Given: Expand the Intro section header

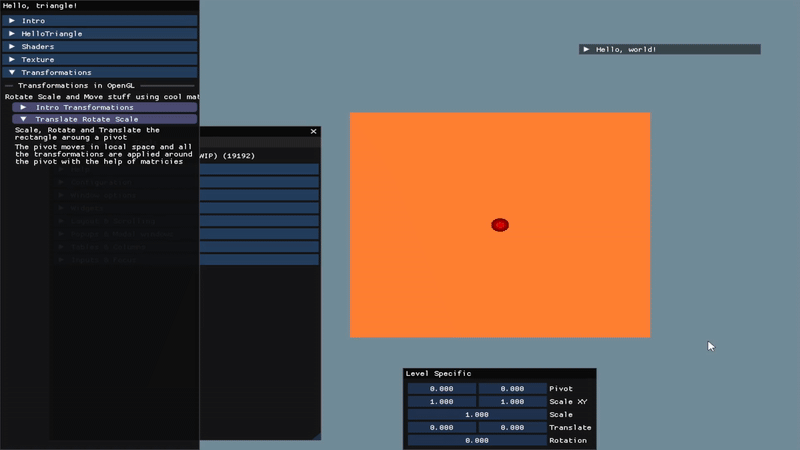Looking at the screenshot, I should click(99, 20).
